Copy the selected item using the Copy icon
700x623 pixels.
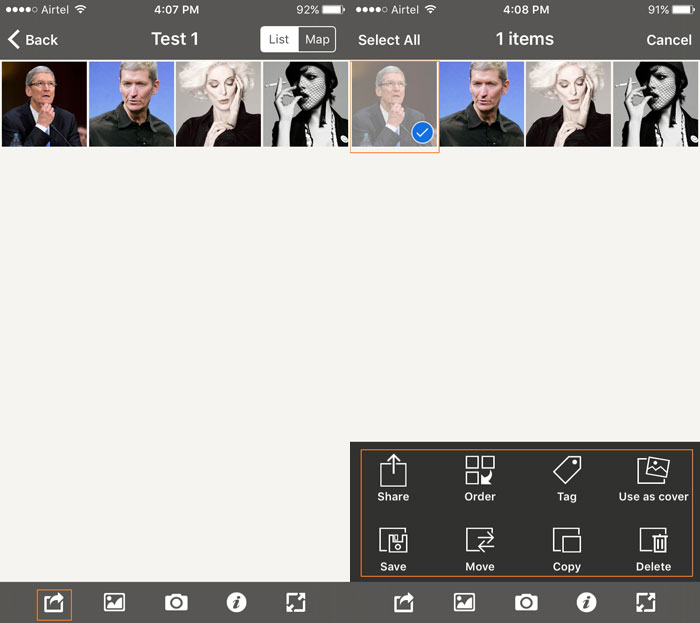pos(567,548)
